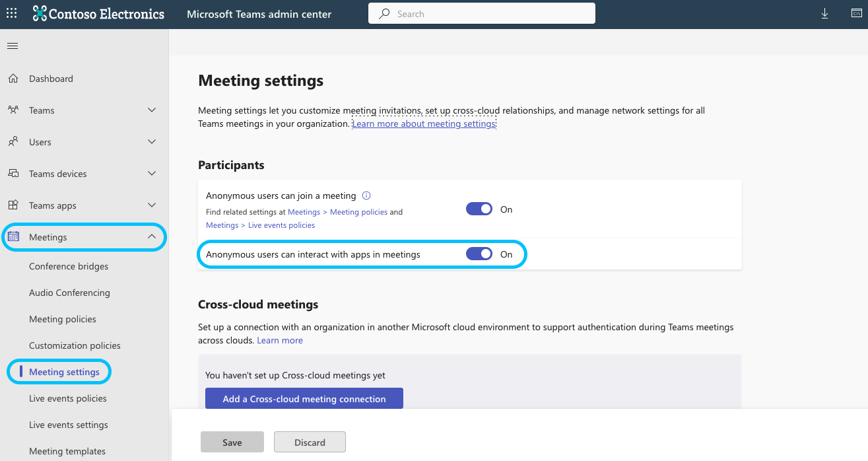Click the Contoso Electronics logo
This screenshot has width=868, height=461.
98,14
